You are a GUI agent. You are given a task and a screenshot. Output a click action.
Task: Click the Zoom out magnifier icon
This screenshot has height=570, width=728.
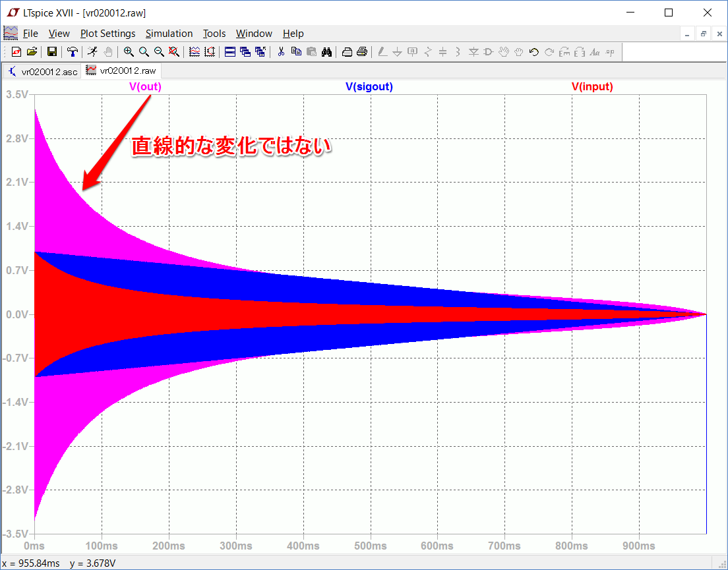[x=158, y=51]
